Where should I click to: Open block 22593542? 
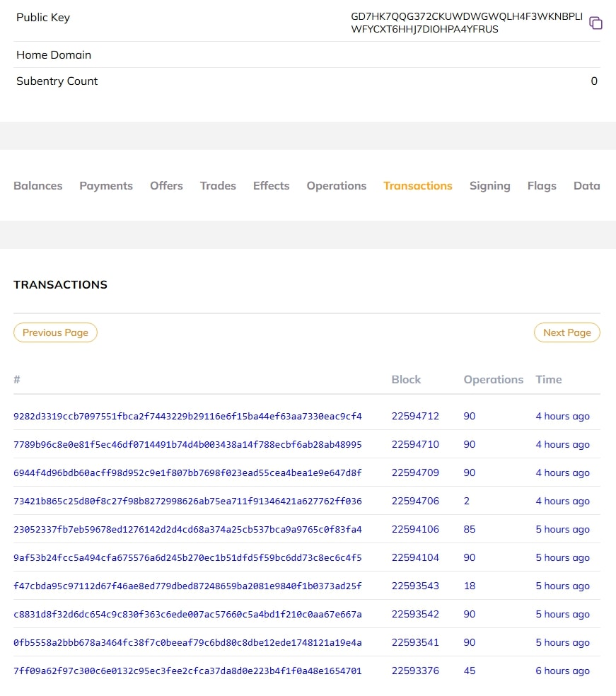(415, 615)
